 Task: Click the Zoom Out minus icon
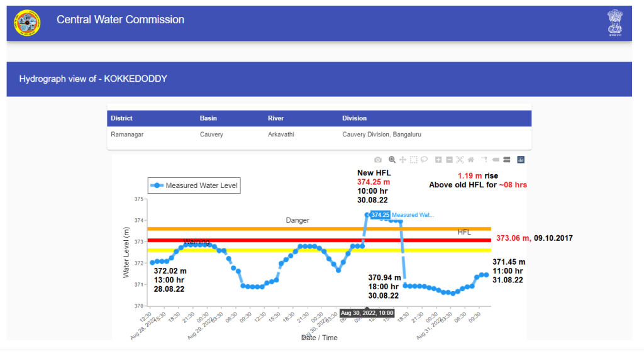tap(449, 160)
